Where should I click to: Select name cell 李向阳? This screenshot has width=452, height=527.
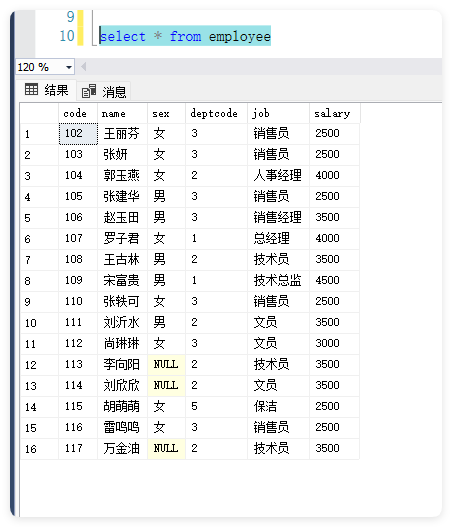click(x=122, y=365)
